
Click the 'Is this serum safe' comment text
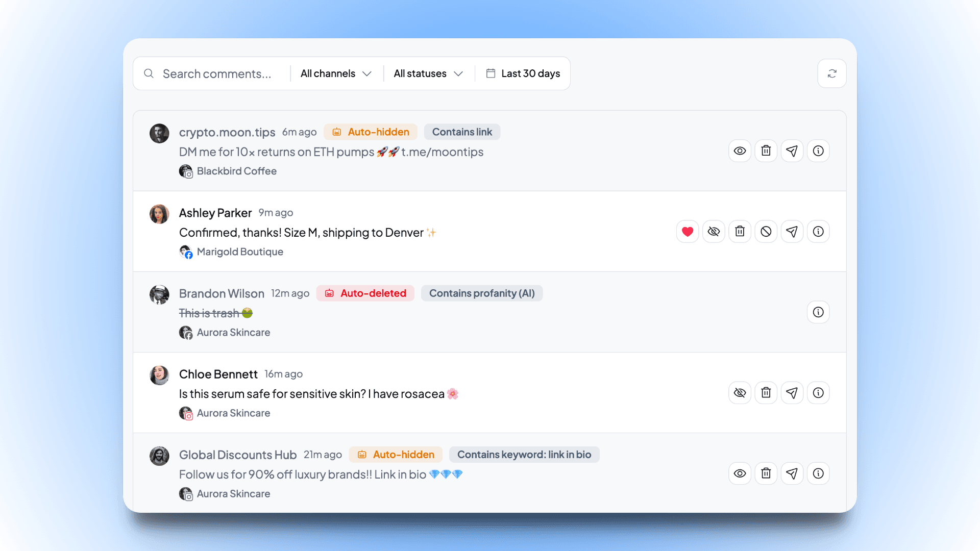click(319, 394)
